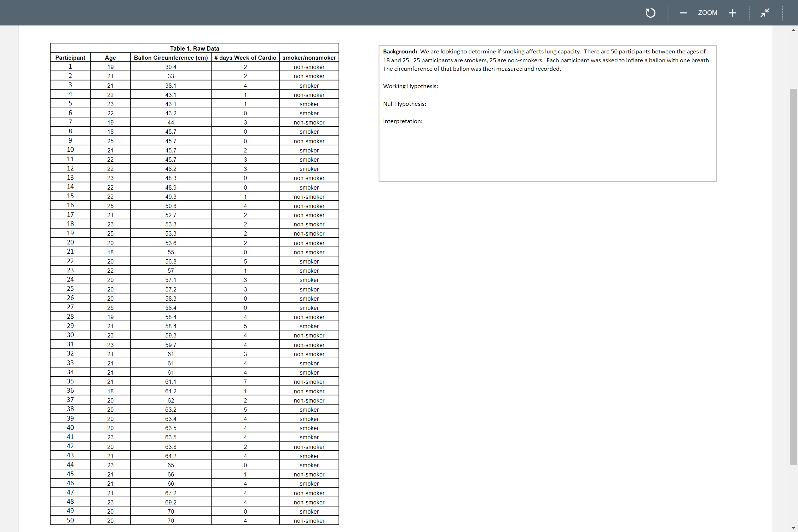Image resolution: width=798 pixels, height=532 pixels.
Task: Click the 'Ballon Circumference (cm)' header
Action: (171, 58)
